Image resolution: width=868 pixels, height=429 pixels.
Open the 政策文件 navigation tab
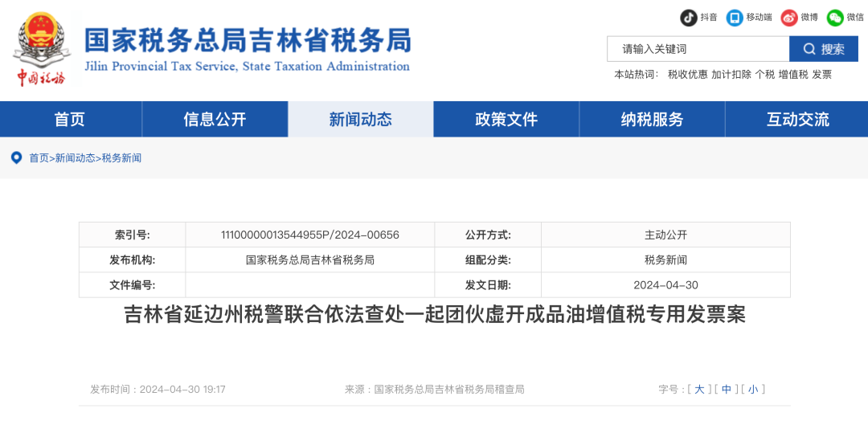click(x=506, y=119)
